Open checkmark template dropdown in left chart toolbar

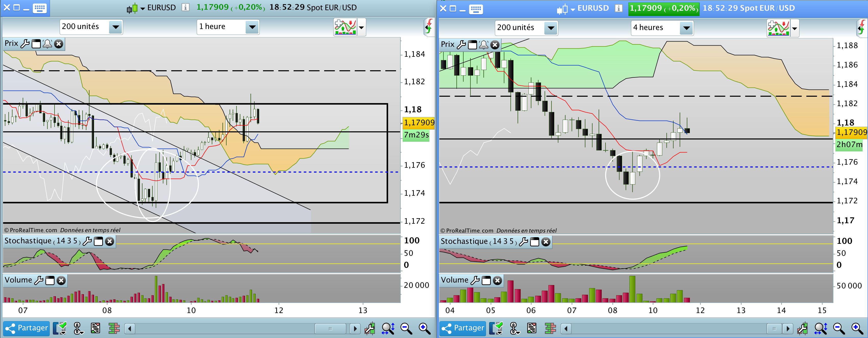[60, 328]
